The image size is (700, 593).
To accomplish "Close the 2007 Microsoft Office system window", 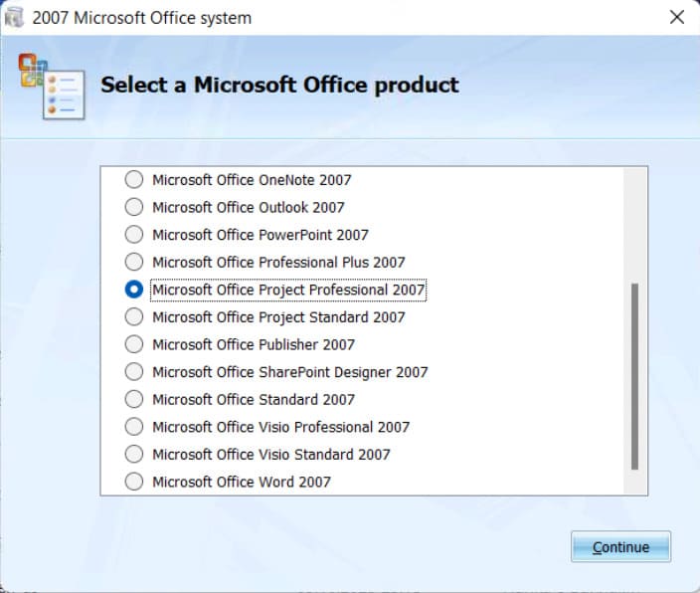I will click(676, 18).
